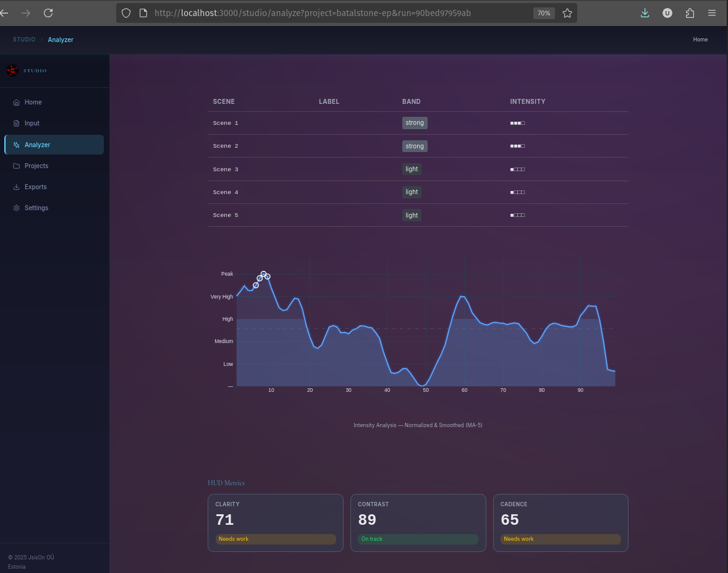
Task: Click the Analyzer breadcrumb item
Action: pos(60,39)
